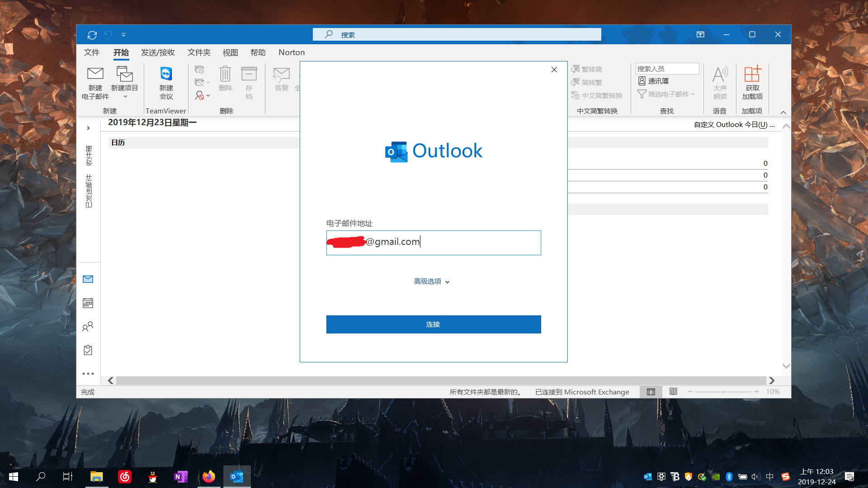Click the vertical scrollbar up arrow
The width and height of the screenshot is (868, 488).
[x=786, y=127]
